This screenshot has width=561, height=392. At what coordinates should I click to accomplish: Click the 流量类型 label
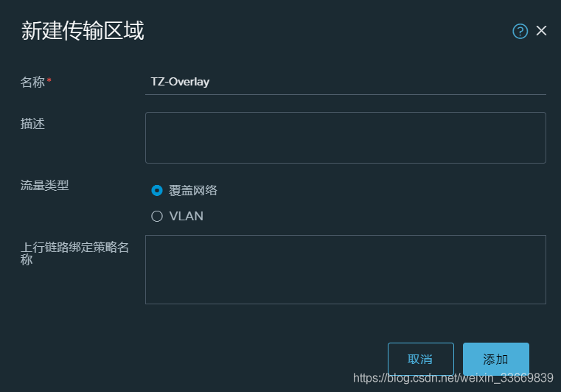pyautogui.click(x=44, y=185)
